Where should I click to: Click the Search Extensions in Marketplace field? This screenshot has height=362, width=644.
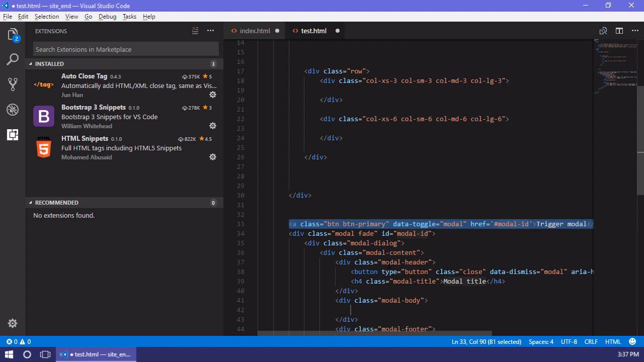[x=126, y=49]
